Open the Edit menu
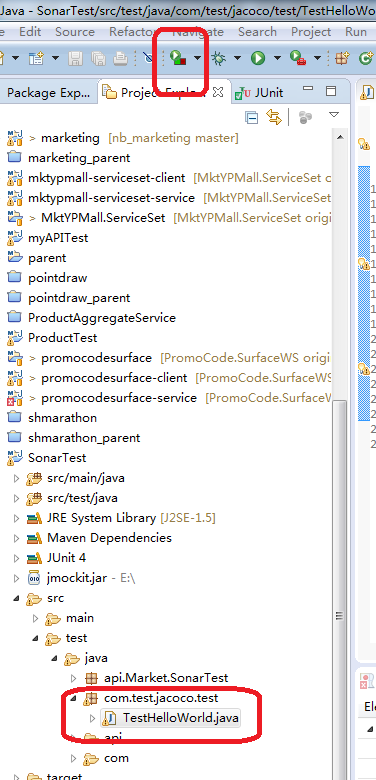The image size is (376, 780). [30, 32]
